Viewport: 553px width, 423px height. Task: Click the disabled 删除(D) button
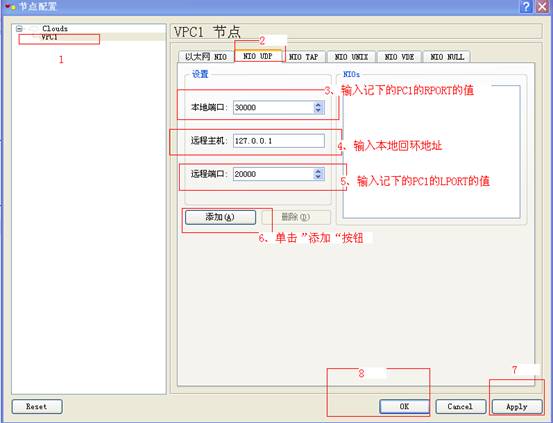tap(296, 217)
